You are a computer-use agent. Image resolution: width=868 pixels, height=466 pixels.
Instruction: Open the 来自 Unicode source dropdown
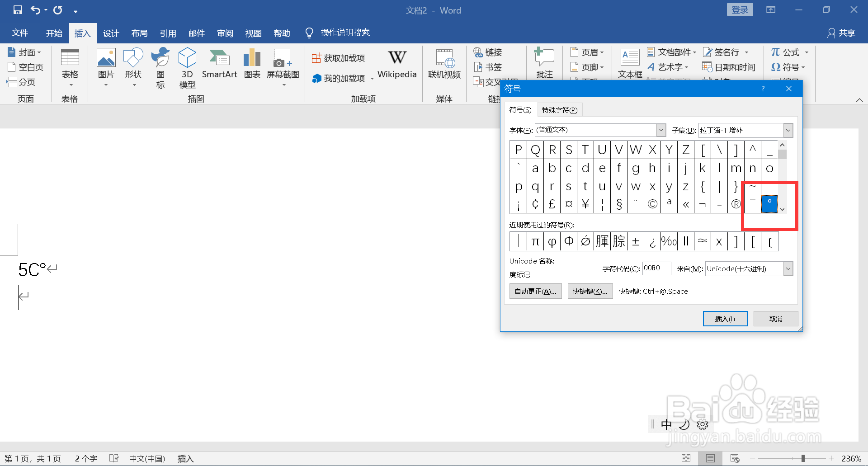pos(749,269)
